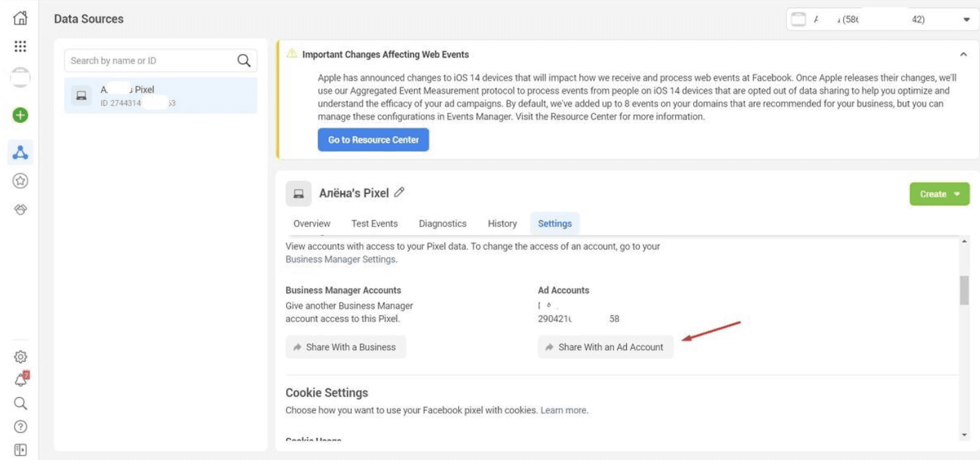Click the warning icon in the banner
Screen dimensions: 980x460
(292, 54)
